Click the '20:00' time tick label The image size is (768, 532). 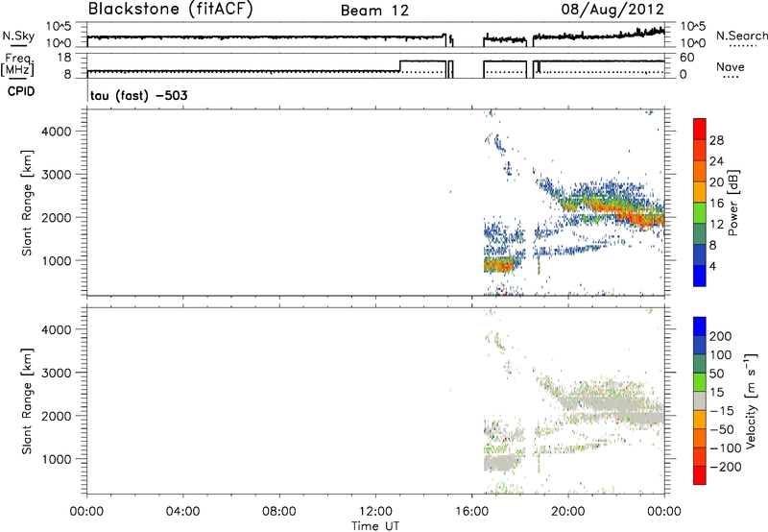tap(567, 512)
